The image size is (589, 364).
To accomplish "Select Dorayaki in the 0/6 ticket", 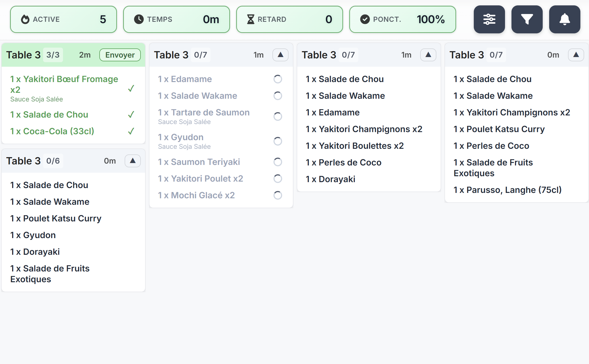I will [x=35, y=252].
